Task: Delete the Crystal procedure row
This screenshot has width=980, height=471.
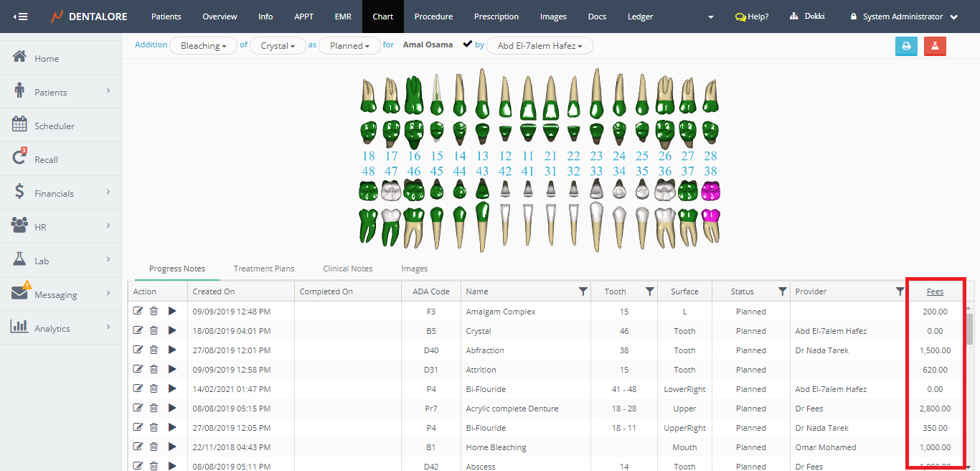Action: [x=154, y=331]
